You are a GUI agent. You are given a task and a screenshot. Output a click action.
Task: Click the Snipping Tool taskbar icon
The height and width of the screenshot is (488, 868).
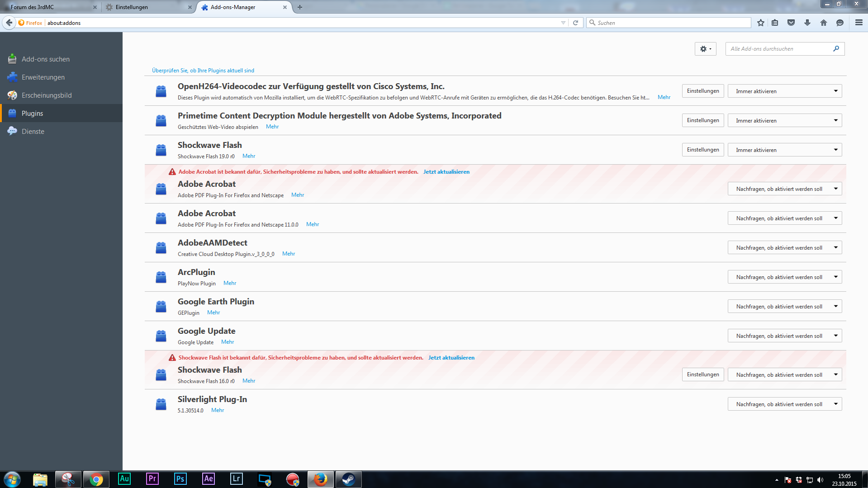click(68, 479)
